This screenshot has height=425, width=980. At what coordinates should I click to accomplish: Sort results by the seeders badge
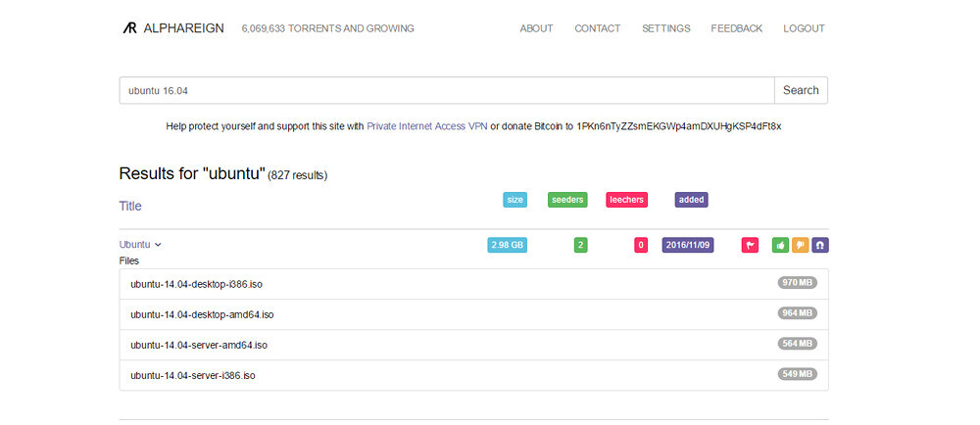coord(567,200)
